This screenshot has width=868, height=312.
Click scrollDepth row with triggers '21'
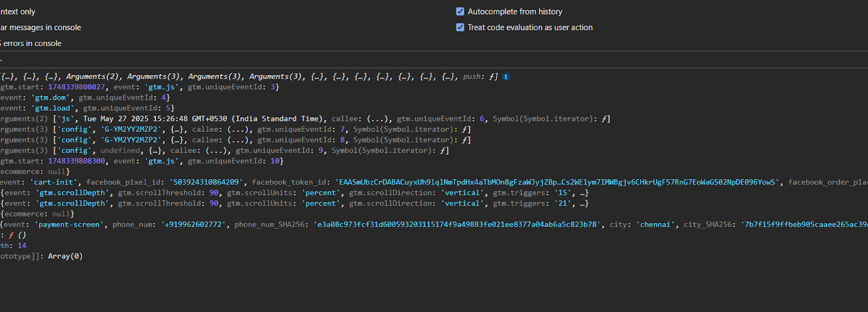click(x=294, y=203)
